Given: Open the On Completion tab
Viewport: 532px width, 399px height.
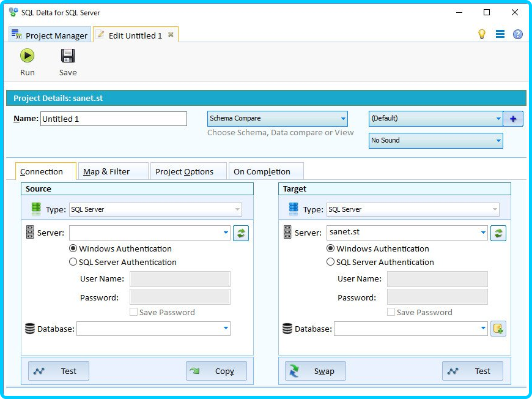Looking at the screenshot, I should (266, 171).
